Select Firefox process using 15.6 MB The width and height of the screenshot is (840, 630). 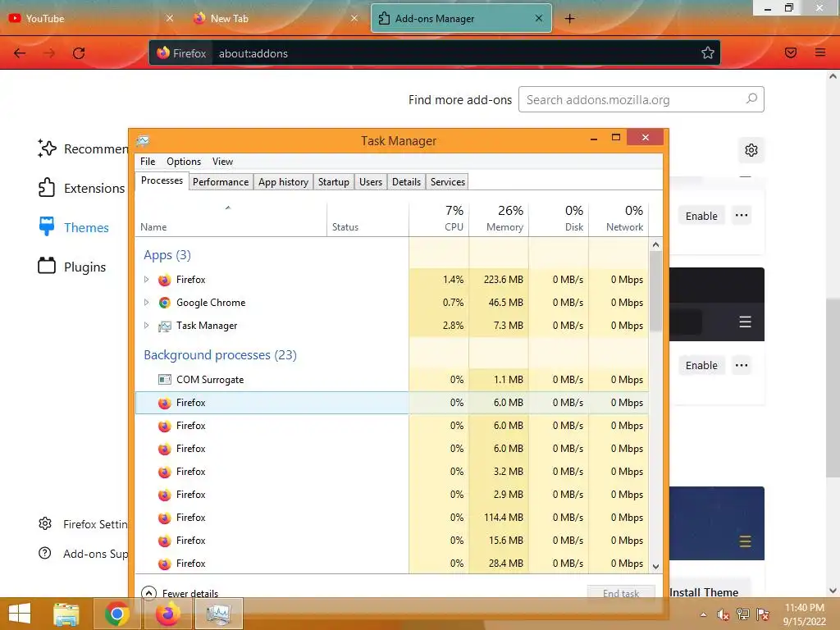click(x=391, y=540)
